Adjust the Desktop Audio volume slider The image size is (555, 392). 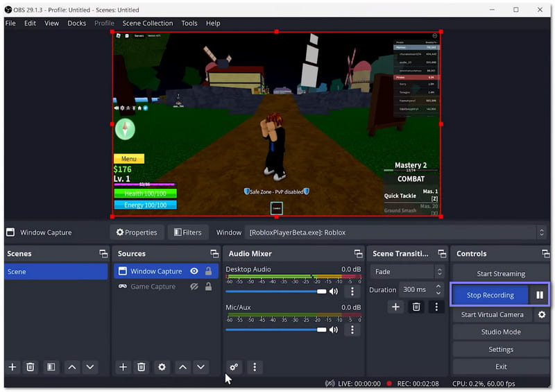click(276, 291)
